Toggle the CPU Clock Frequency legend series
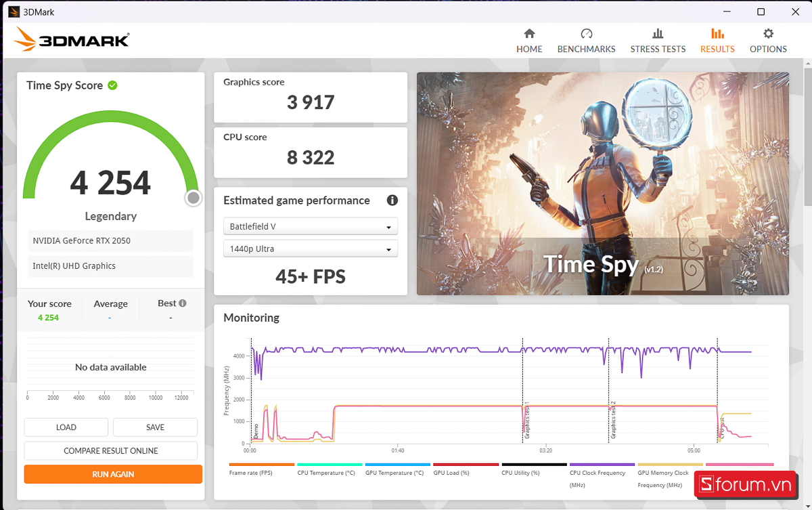This screenshot has height=510, width=812. pos(602,475)
